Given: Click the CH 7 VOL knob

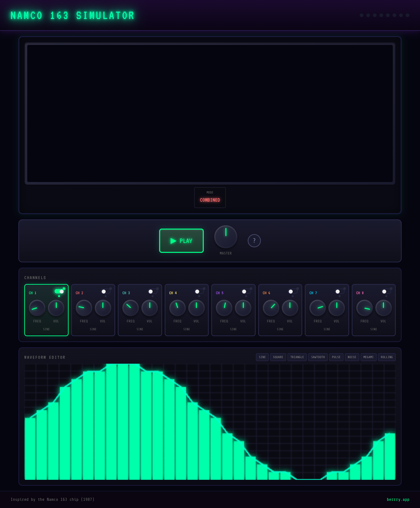Looking at the screenshot, I should [337, 308].
